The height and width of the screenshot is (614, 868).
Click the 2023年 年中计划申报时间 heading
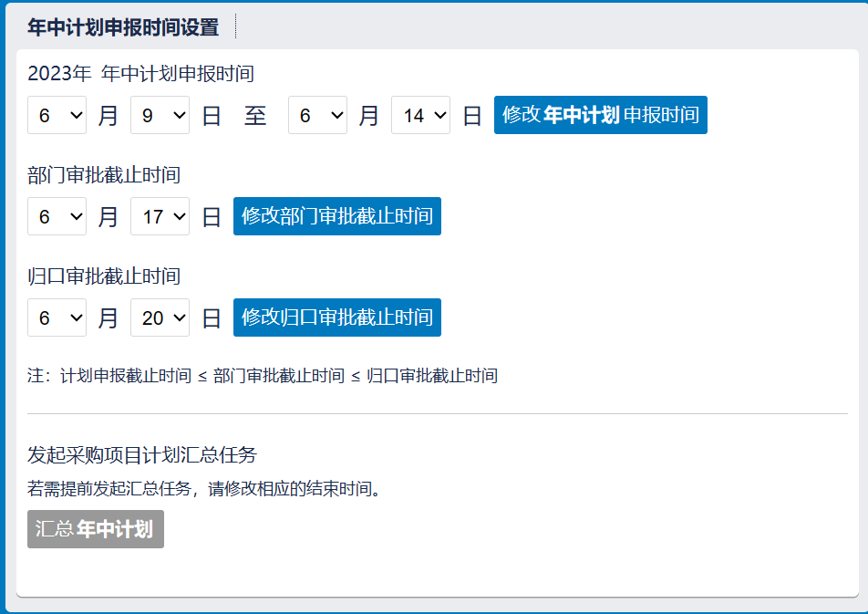[x=140, y=74]
